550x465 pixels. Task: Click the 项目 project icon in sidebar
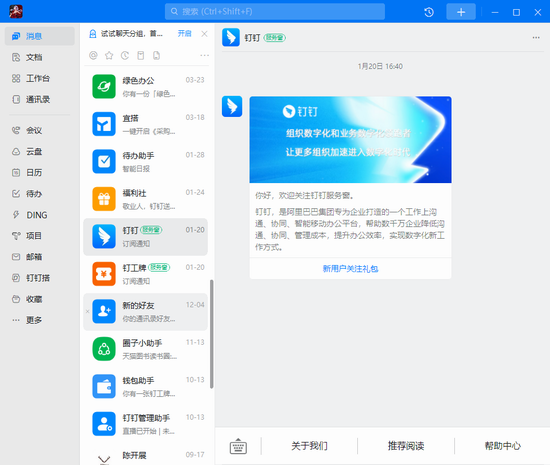[x=16, y=236]
